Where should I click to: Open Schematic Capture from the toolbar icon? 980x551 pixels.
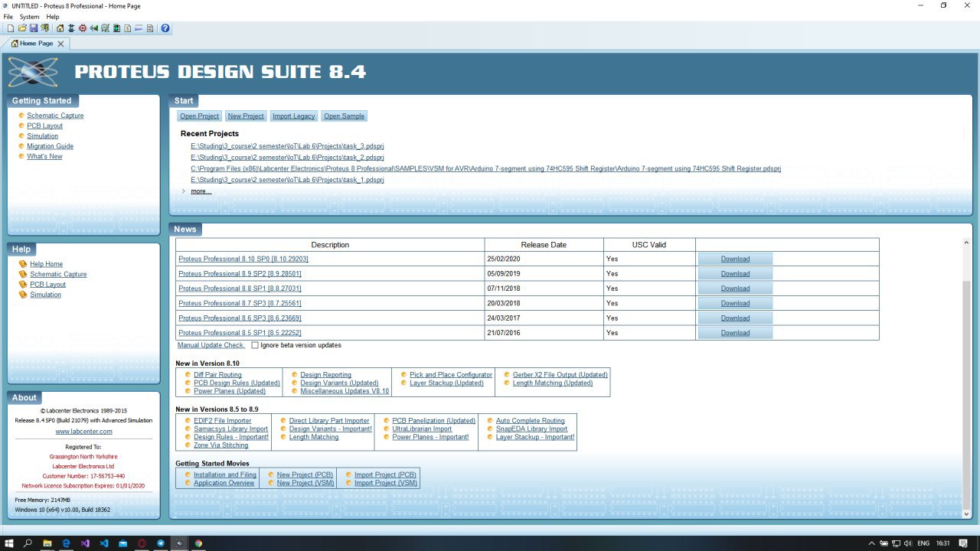(x=71, y=28)
